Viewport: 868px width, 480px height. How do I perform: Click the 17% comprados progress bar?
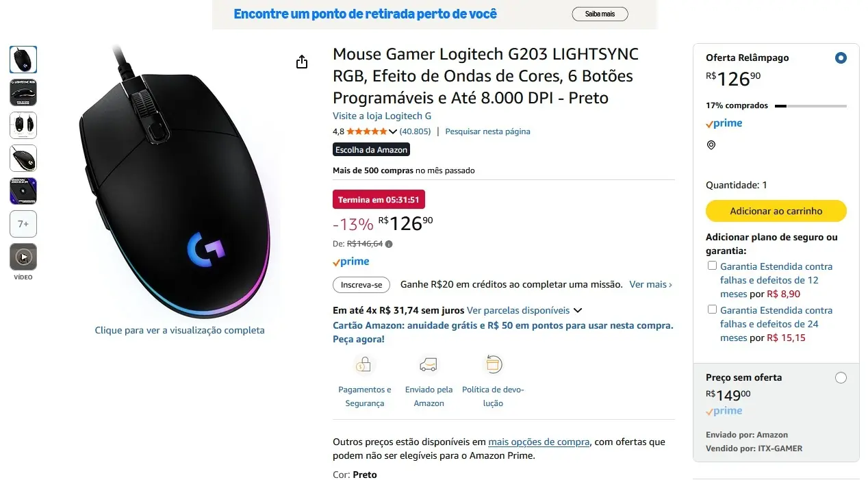810,106
